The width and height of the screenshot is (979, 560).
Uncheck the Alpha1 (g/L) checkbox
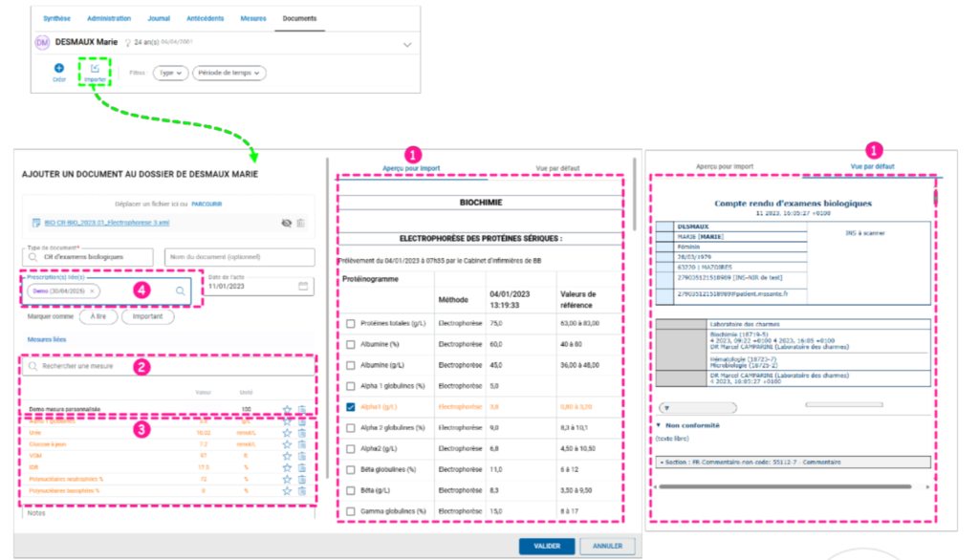(x=351, y=407)
